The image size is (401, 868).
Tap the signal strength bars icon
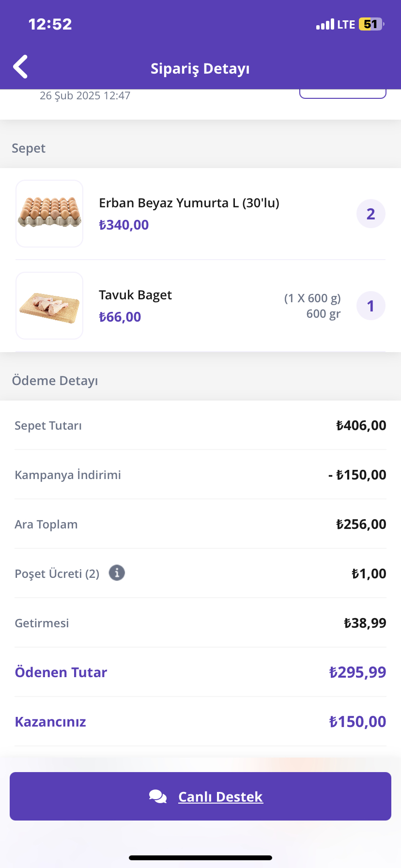point(325,24)
